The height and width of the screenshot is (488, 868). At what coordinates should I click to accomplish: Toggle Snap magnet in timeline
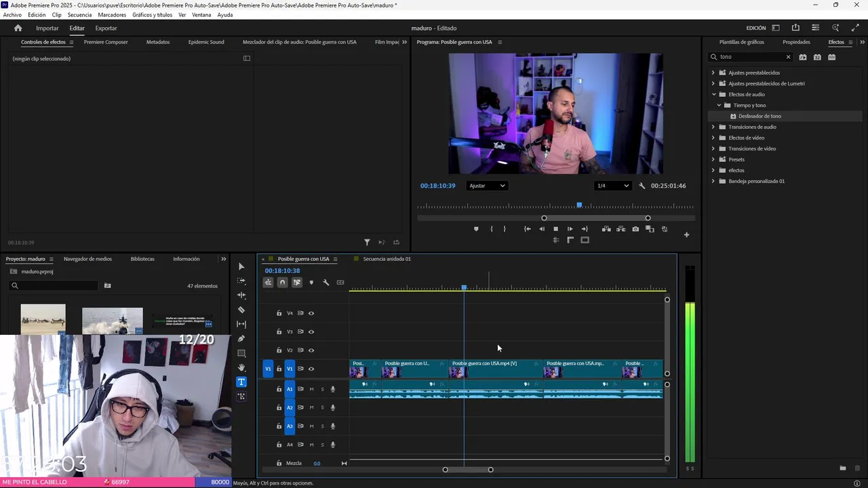(x=282, y=283)
